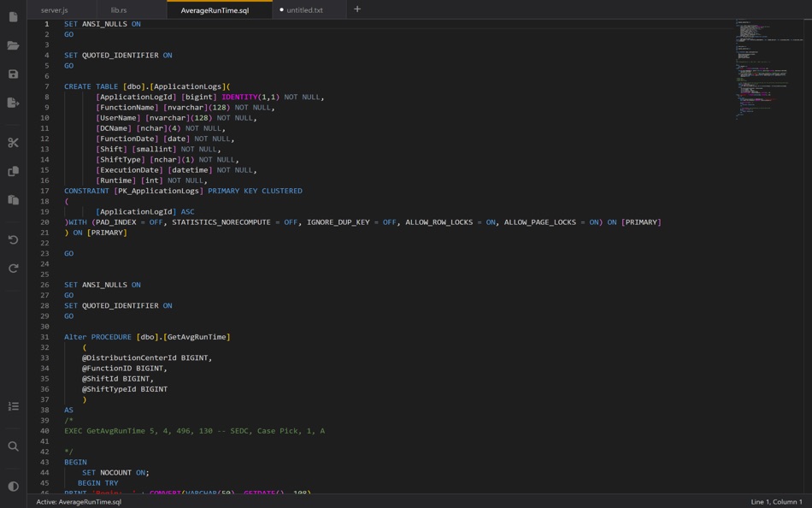Click the Save file icon
Image resolution: width=812 pixels, height=508 pixels.
click(14, 74)
